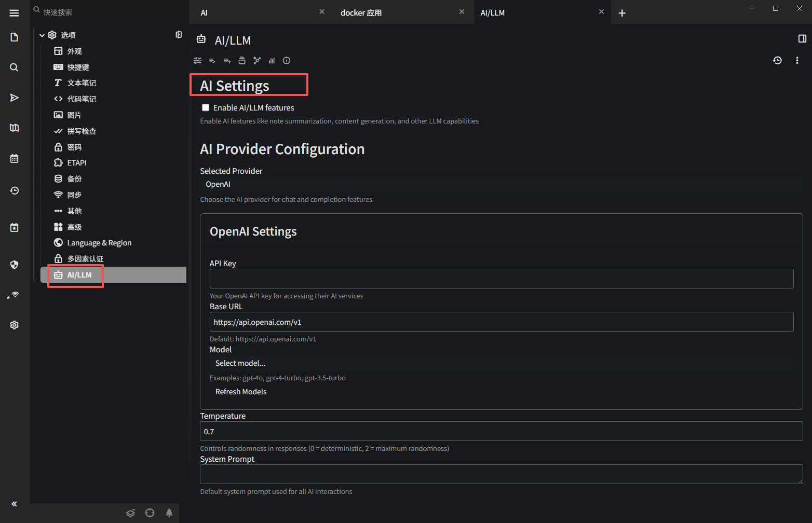
Task: Click the note revisions history icon at top right
Action: tap(777, 61)
